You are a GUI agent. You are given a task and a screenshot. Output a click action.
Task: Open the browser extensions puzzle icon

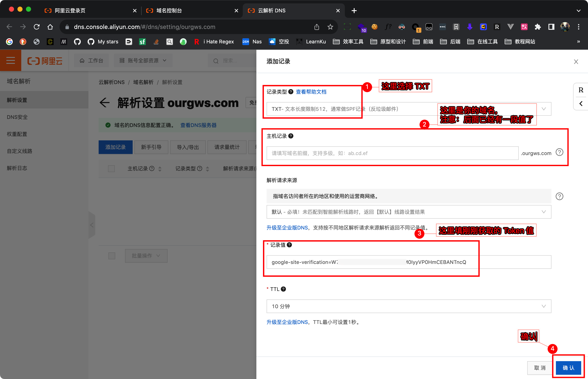[538, 27]
